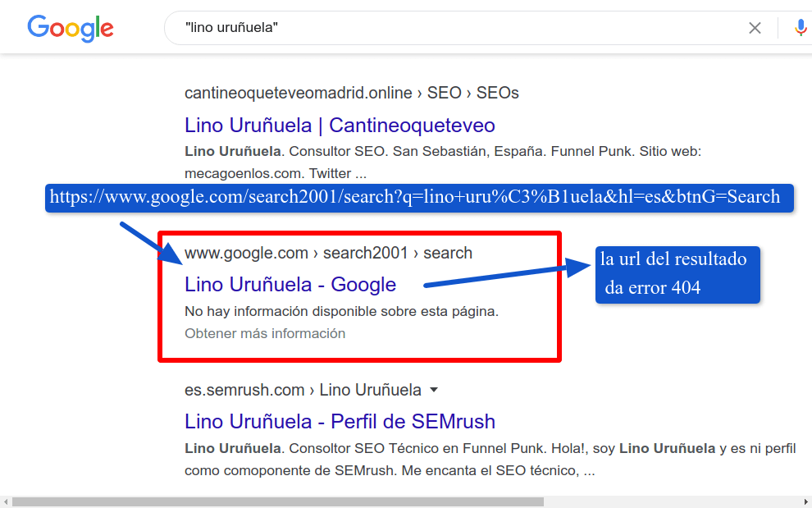
Task: Click the scrollbar's right arrow
Action: coord(806,501)
